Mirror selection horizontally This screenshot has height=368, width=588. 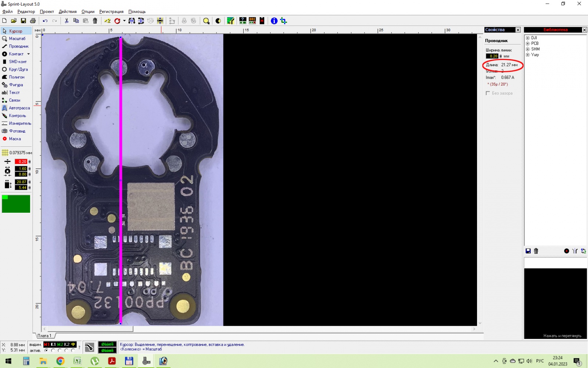tap(132, 21)
